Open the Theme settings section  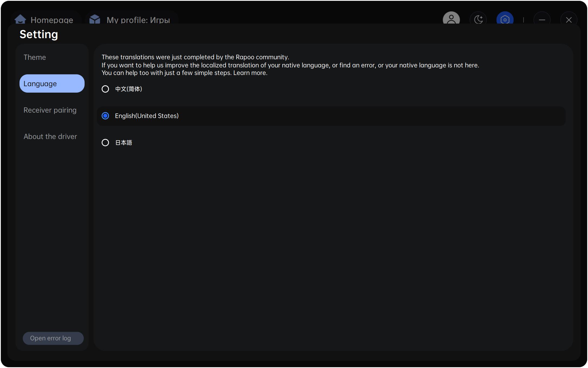pos(35,57)
